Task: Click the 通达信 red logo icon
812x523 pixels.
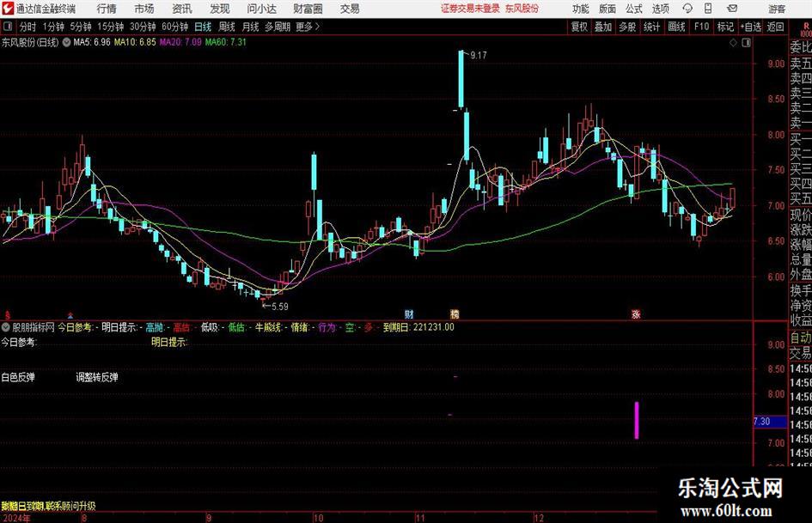Action: pos(8,9)
